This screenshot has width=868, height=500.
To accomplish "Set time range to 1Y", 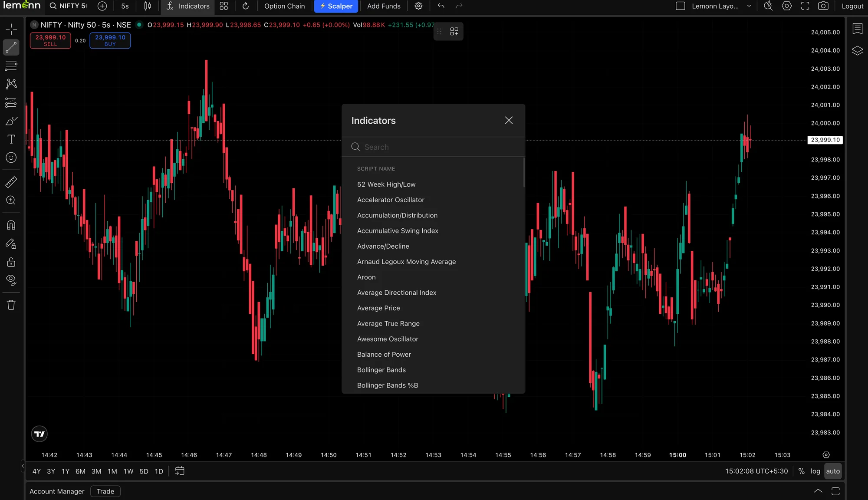I will point(66,471).
